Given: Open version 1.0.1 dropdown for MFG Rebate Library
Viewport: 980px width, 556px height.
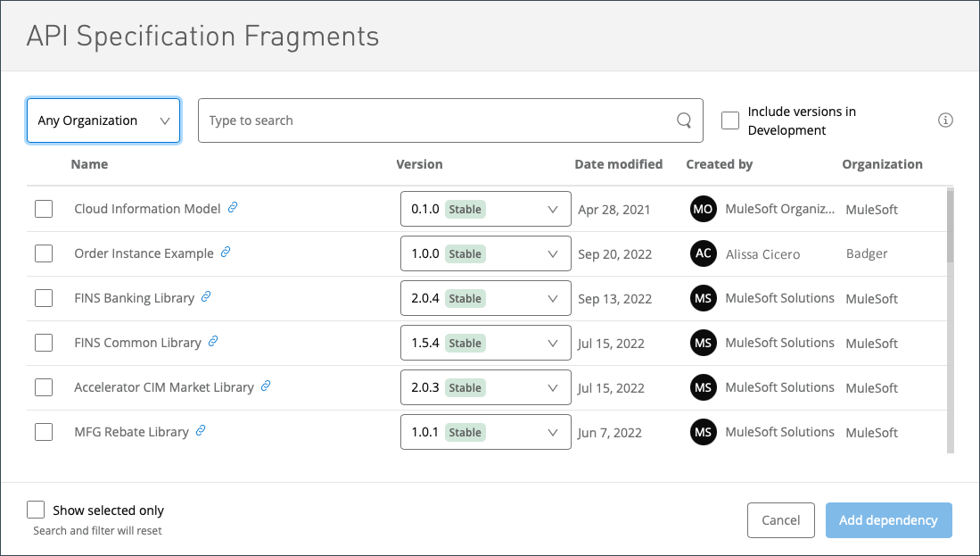Looking at the screenshot, I should pyautogui.click(x=486, y=432).
